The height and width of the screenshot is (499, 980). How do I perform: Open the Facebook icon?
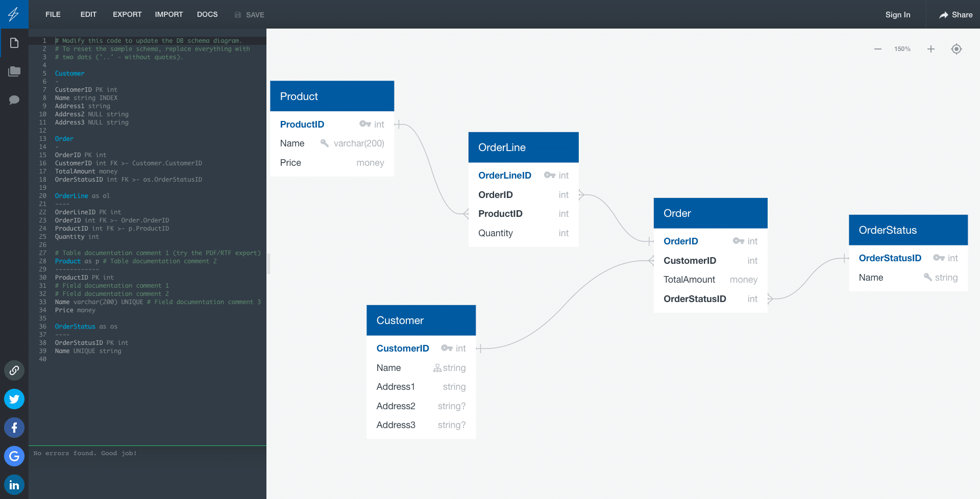point(14,428)
